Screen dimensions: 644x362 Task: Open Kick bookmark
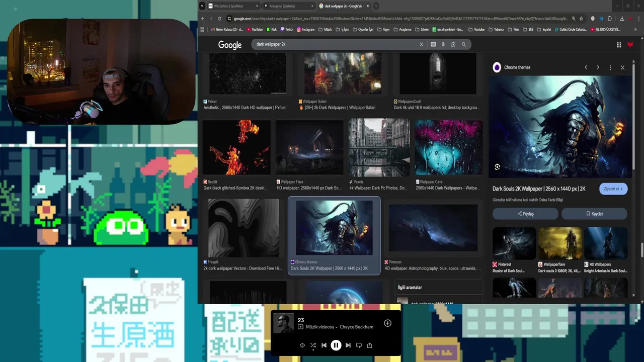click(x=271, y=30)
